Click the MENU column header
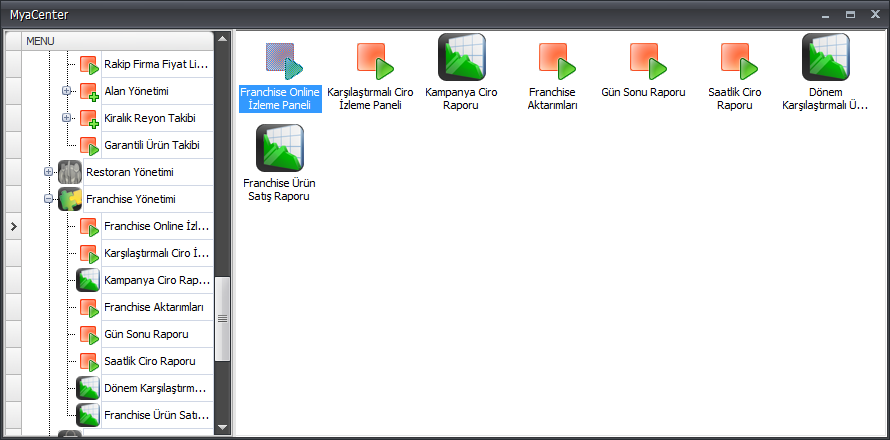The width and height of the screenshot is (890, 440). coord(117,41)
